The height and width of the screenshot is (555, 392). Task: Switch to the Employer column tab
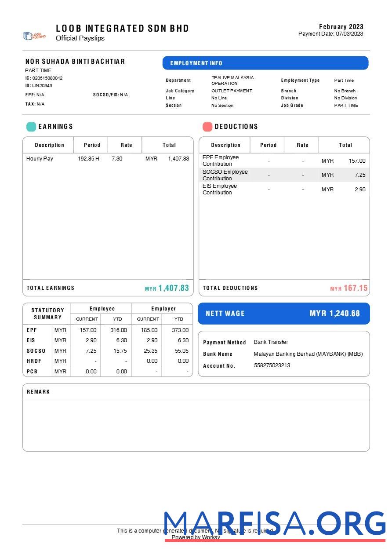(x=163, y=308)
